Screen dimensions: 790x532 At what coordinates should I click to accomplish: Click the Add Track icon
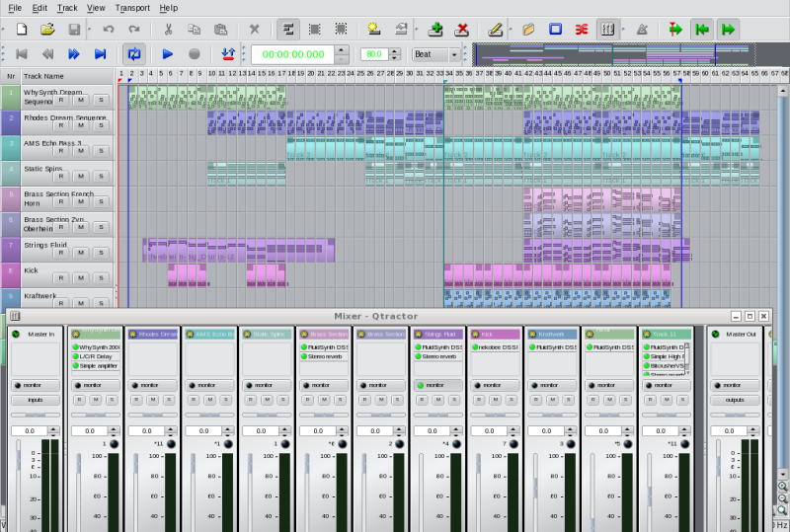point(435,29)
